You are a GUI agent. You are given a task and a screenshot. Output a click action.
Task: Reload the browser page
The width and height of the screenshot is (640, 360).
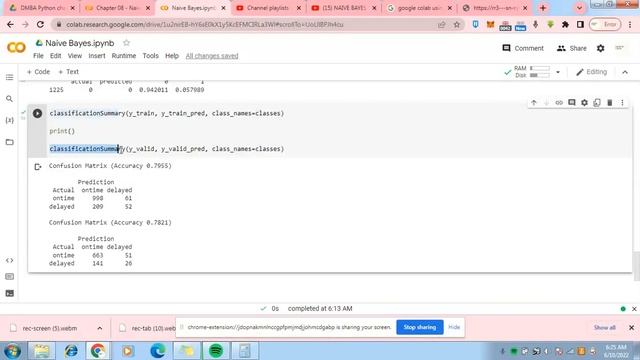pyautogui.click(x=40, y=24)
